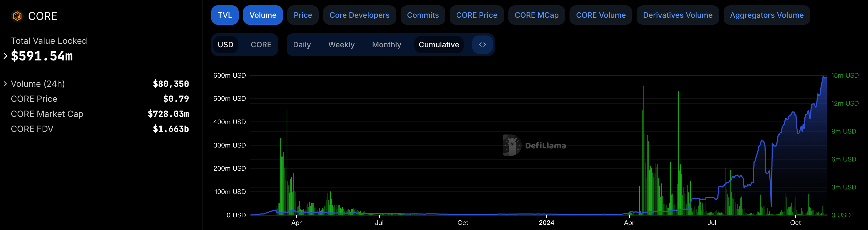
Task: Show Commits on the chart
Action: pyautogui.click(x=422, y=15)
